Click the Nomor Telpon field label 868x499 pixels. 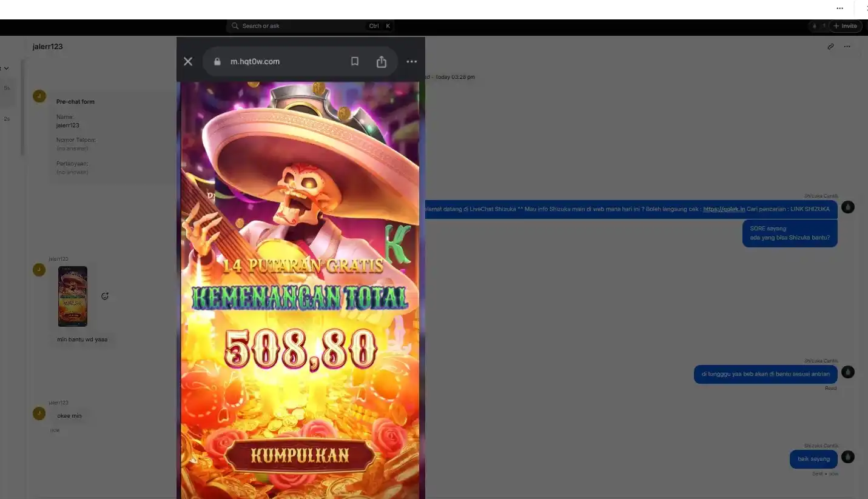(x=76, y=140)
